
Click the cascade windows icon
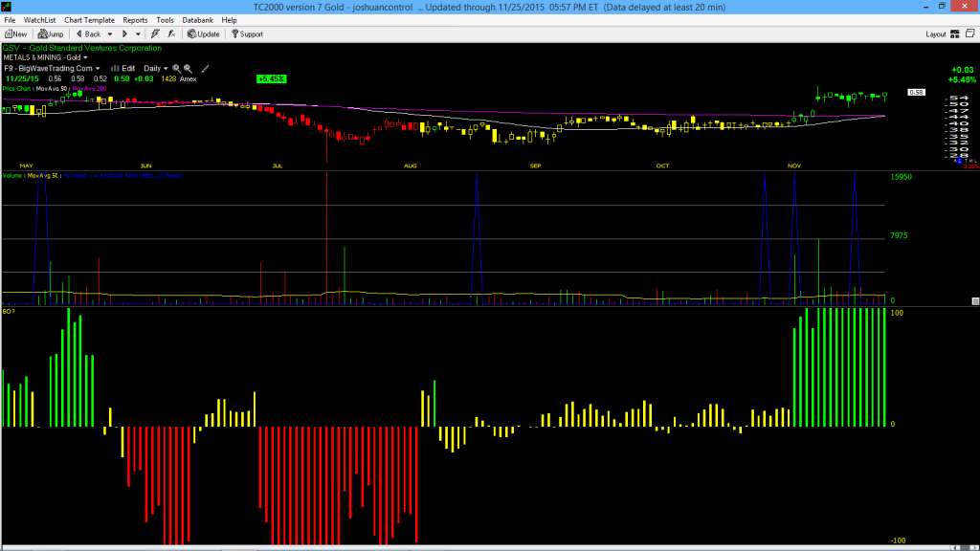[970, 33]
